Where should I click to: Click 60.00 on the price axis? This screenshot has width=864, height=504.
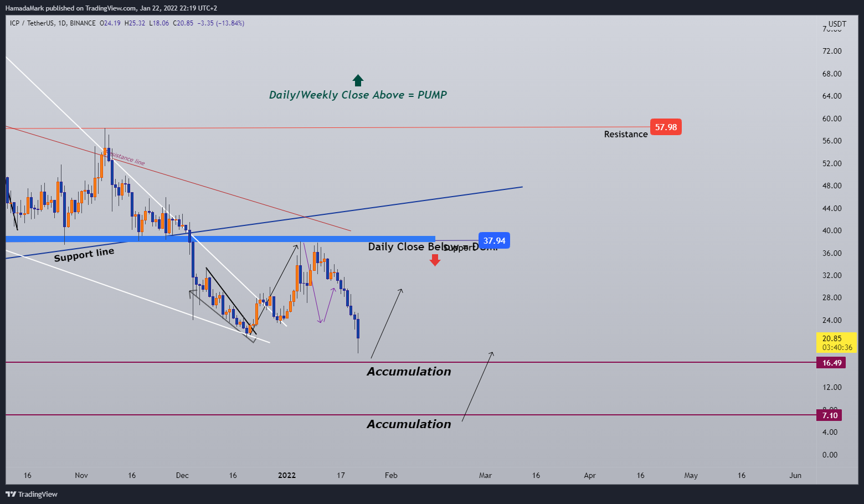tap(832, 119)
